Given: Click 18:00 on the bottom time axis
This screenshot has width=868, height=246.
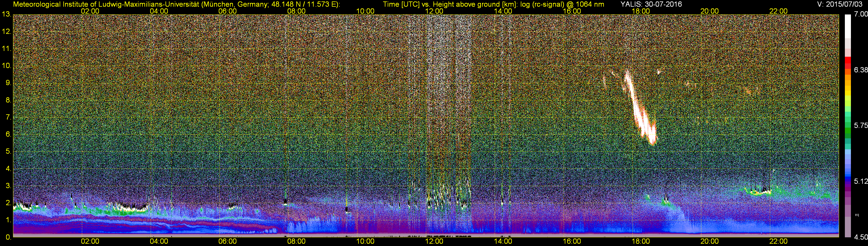Looking at the screenshot, I should 641,242.
